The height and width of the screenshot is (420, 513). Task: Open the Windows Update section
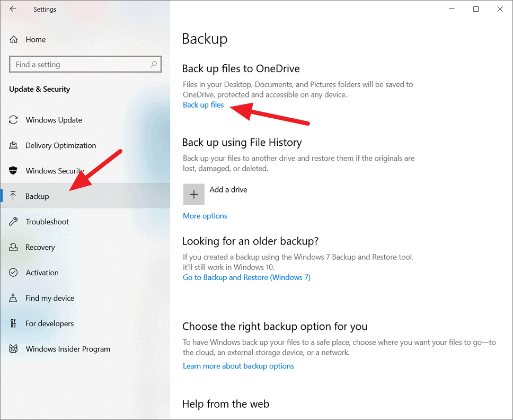[x=85, y=120]
